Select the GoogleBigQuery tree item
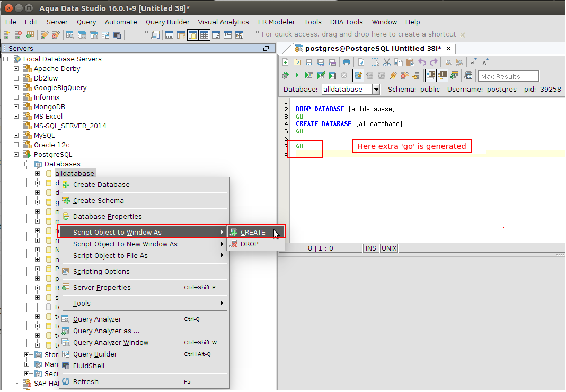Screen dimensions: 566x392 coord(60,88)
